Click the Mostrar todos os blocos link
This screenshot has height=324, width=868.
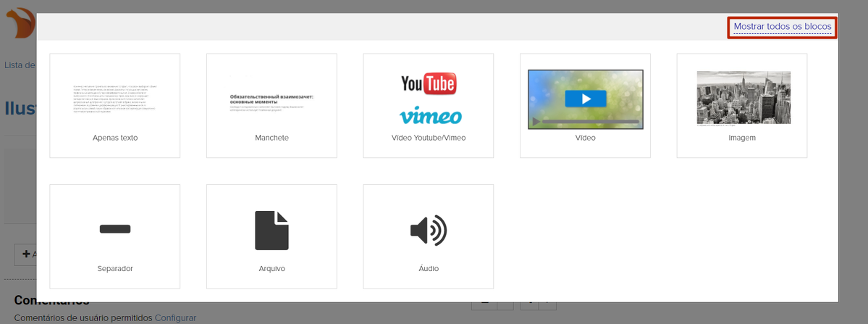click(782, 27)
